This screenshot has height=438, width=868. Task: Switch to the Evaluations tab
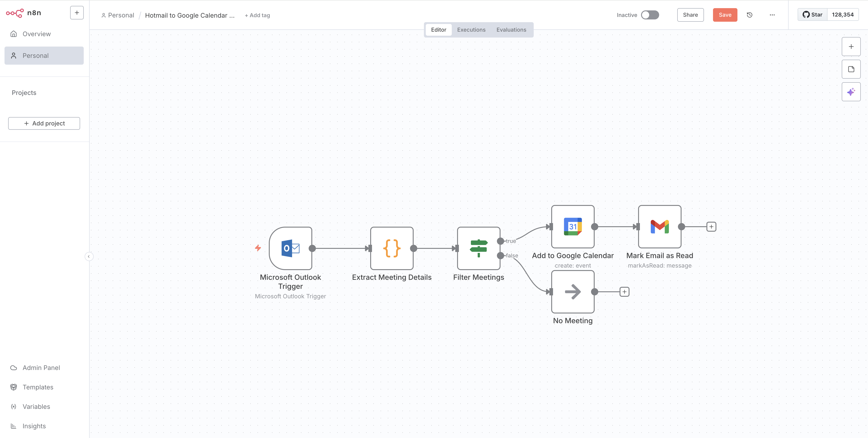click(511, 30)
